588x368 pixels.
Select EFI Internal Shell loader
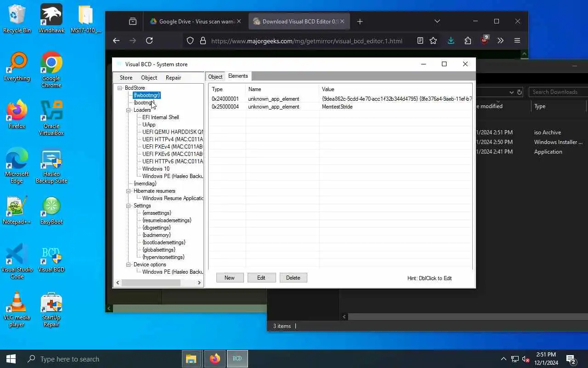(x=161, y=117)
